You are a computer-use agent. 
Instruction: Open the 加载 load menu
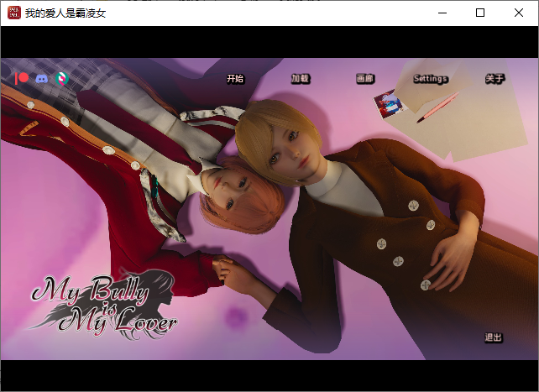pyautogui.click(x=300, y=79)
